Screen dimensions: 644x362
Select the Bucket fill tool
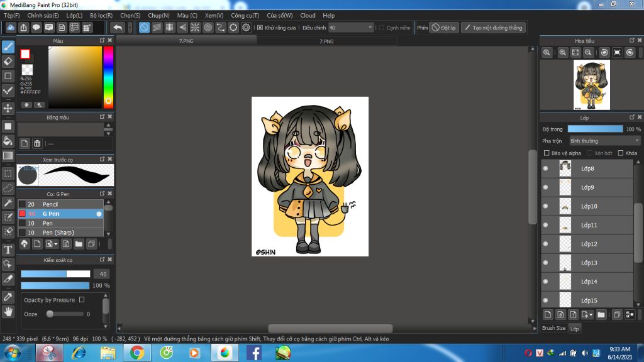click(x=8, y=141)
